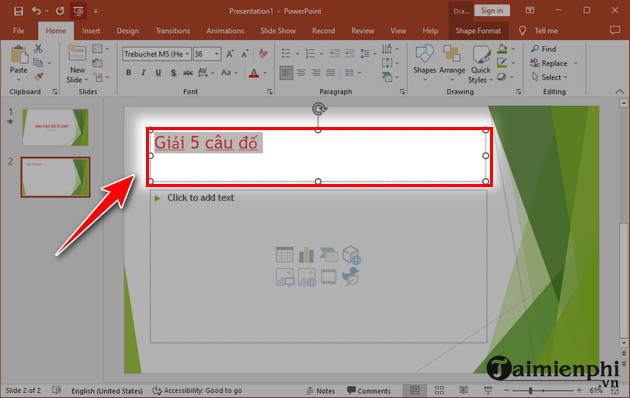The height and width of the screenshot is (398, 630).
Task: Insert a New Slide
Action: tap(77, 63)
